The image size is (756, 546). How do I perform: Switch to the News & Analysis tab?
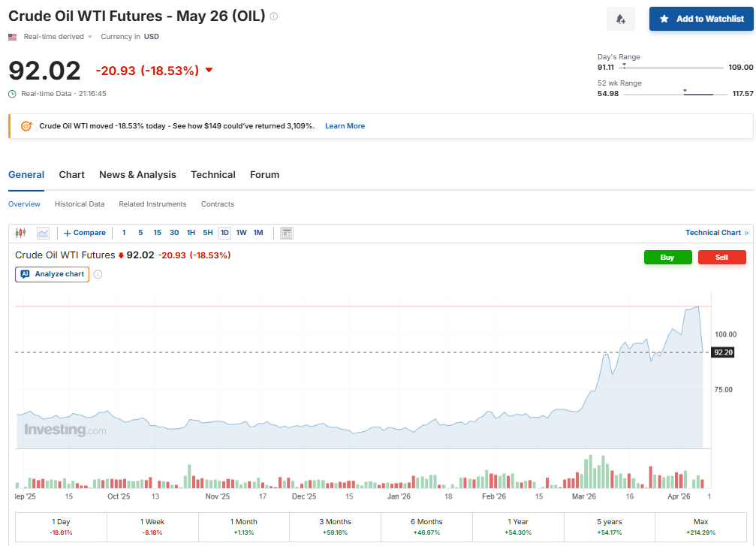pyautogui.click(x=137, y=175)
